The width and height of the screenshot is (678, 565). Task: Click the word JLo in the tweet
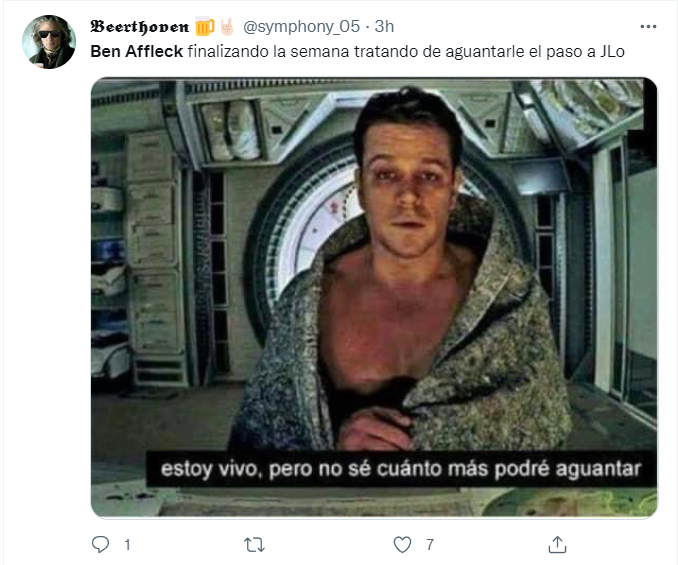pyautogui.click(x=612, y=51)
